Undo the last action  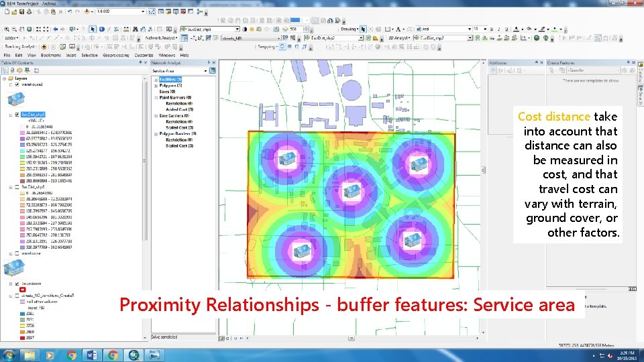69,11
